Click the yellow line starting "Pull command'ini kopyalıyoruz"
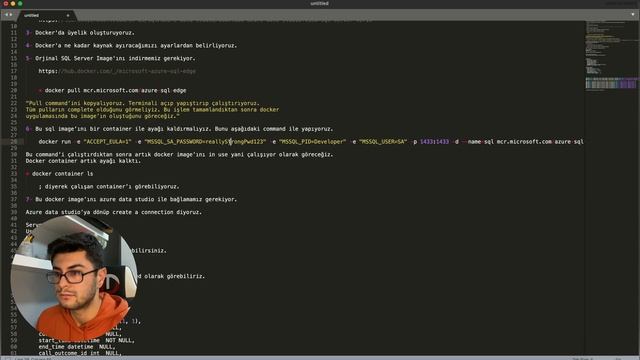 tap(142, 103)
